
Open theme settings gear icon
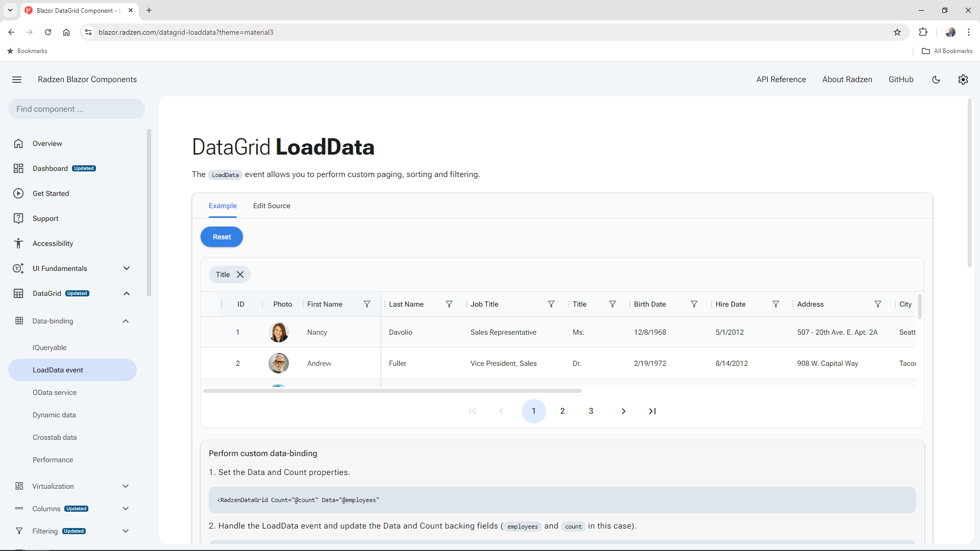963,80
